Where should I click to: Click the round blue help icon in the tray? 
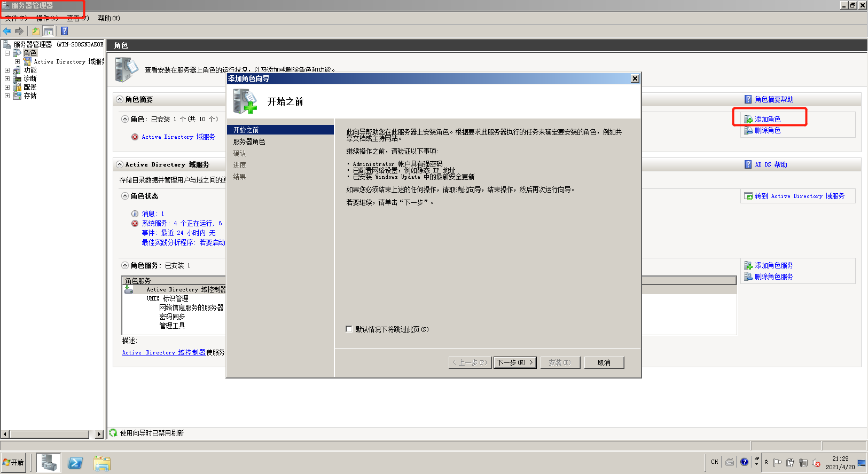[744, 462]
